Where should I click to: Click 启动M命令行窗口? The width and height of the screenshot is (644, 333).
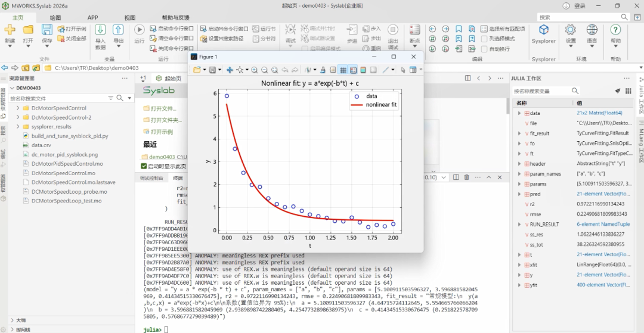224,29
